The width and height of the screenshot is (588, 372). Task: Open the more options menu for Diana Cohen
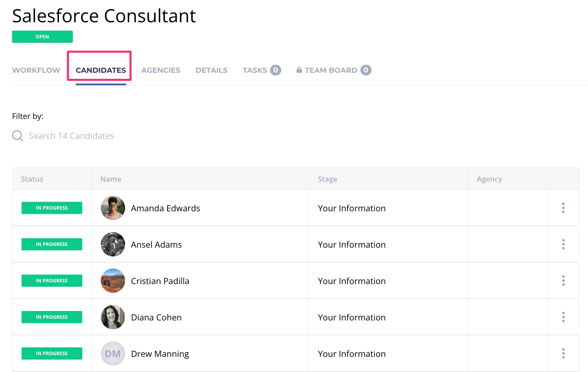(x=563, y=317)
